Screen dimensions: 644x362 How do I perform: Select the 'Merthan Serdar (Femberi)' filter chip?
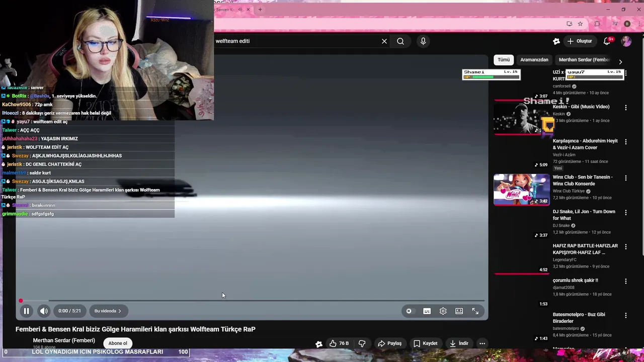click(x=584, y=60)
